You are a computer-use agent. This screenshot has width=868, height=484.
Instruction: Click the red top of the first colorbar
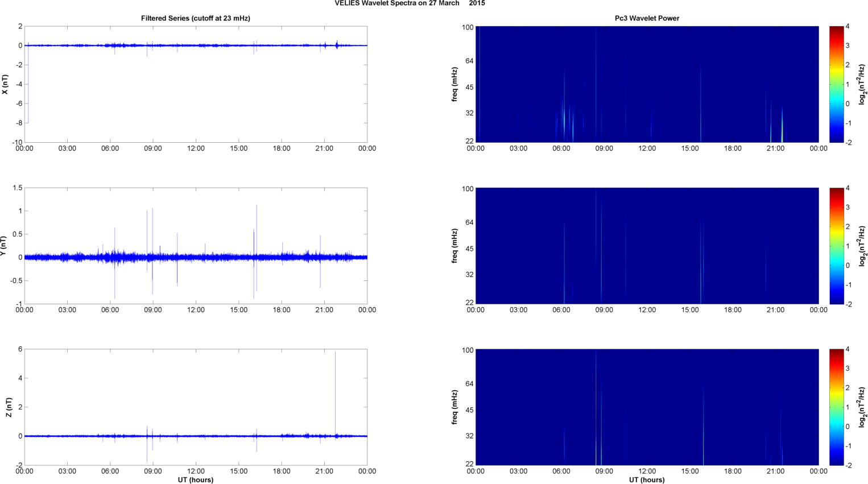pyautogui.click(x=836, y=30)
